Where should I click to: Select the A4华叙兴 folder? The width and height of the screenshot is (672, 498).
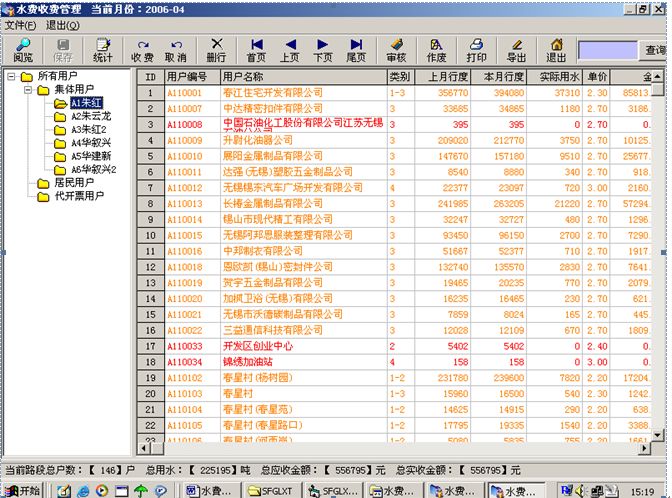[x=91, y=143]
